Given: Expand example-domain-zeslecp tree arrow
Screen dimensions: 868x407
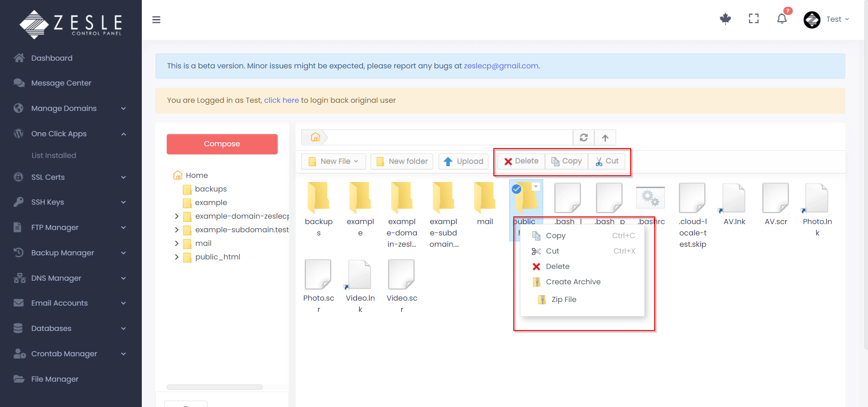Looking at the screenshot, I should [x=177, y=216].
